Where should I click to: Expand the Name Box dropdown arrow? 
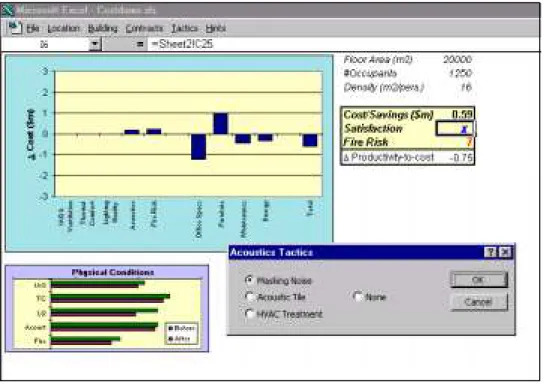click(x=95, y=44)
